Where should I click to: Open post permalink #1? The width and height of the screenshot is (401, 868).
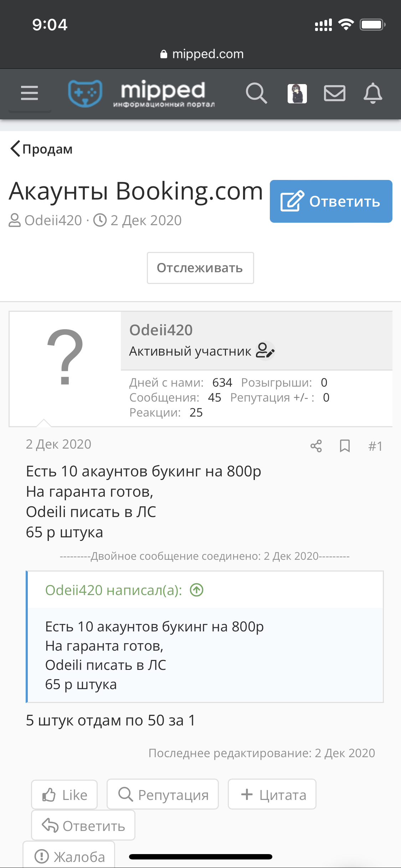(x=375, y=446)
